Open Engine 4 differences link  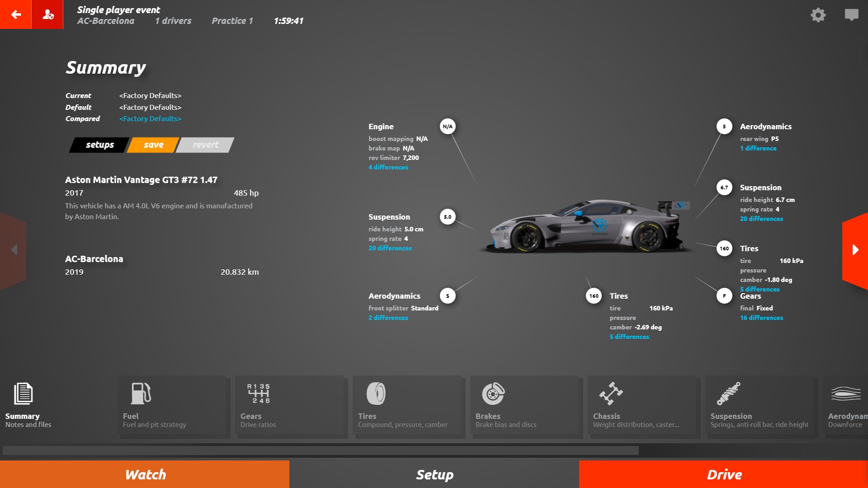pyautogui.click(x=388, y=167)
